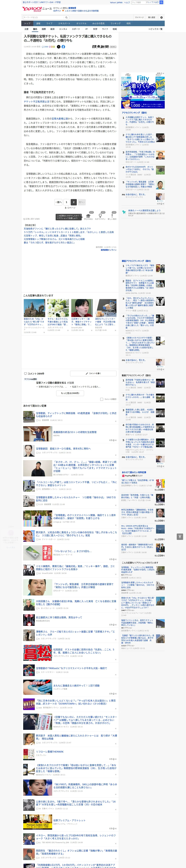This screenshot has height=868, width=186.
Task: Open the 有料 tab
Action: tap(128, 24)
